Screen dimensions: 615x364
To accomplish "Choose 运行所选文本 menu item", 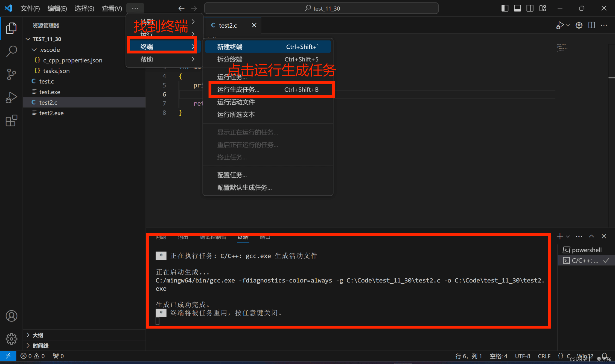I will point(268,114).
